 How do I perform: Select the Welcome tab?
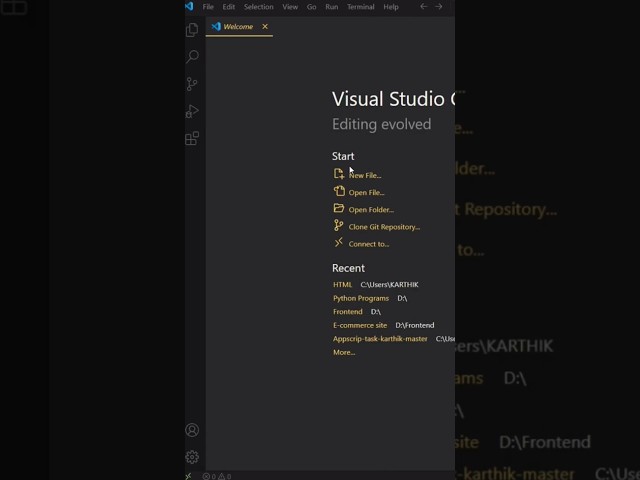[239, 27]
